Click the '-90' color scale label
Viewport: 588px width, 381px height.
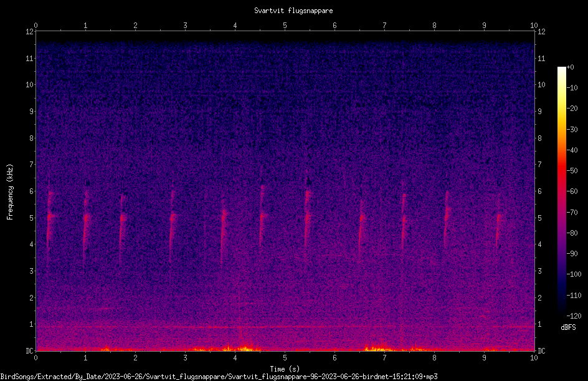(572, 254)
